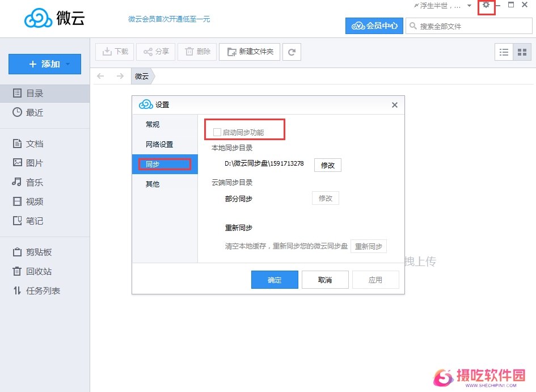Enable the 启动同步功能 sync checkbox
Viewport: 536px width, 392px height.
point(217,131)
